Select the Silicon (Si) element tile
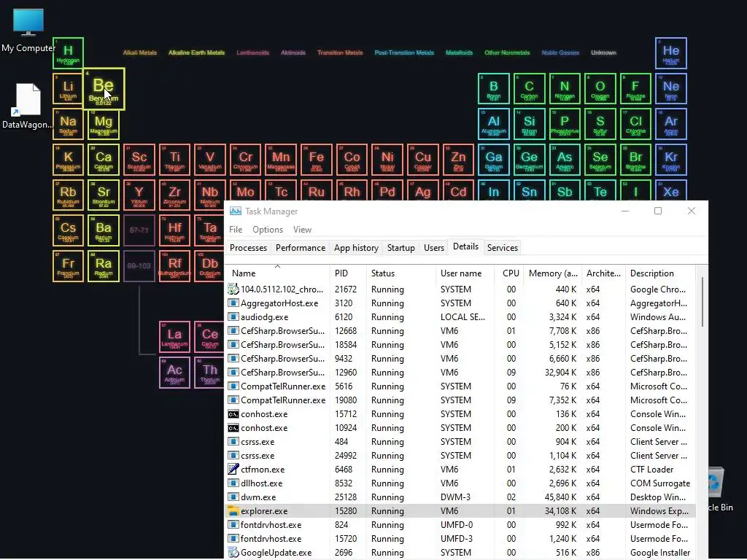Viewport: 747px width, 560px height. (529, 124)
